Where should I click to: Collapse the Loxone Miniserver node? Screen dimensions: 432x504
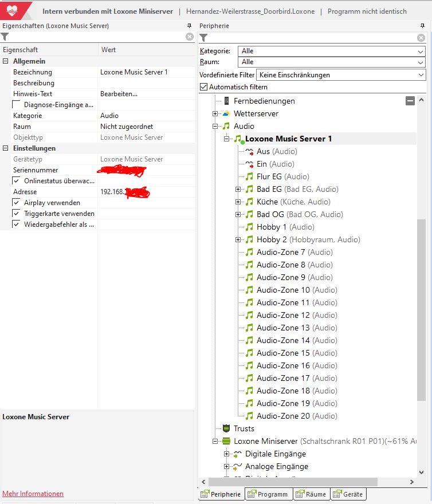click(215, 441)
